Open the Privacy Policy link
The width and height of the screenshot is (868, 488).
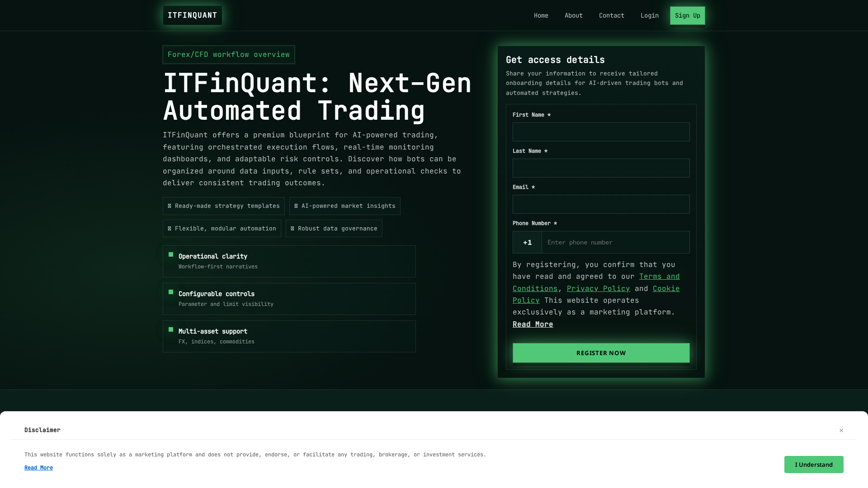[x=598, y=288]
